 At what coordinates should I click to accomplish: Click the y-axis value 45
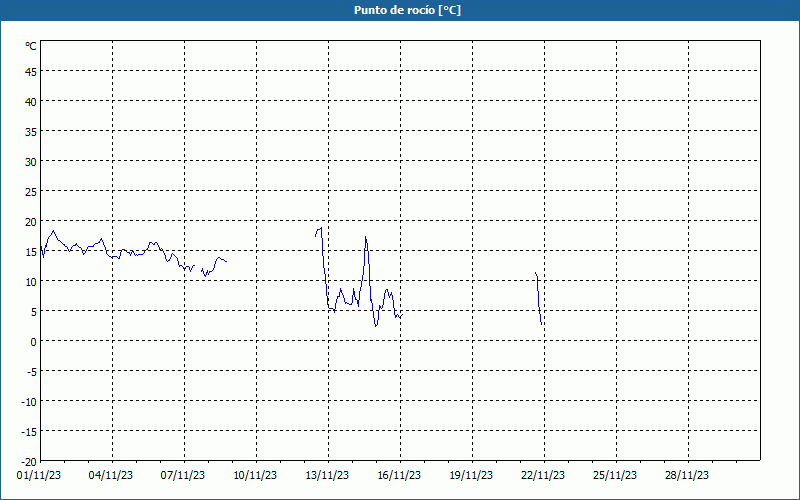pos(31,72)
